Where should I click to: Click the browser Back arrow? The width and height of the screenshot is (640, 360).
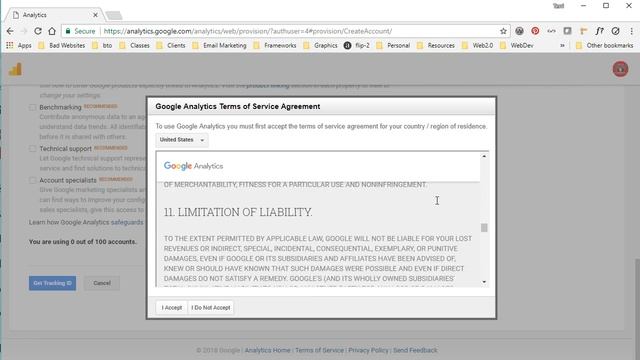point(10,31)
